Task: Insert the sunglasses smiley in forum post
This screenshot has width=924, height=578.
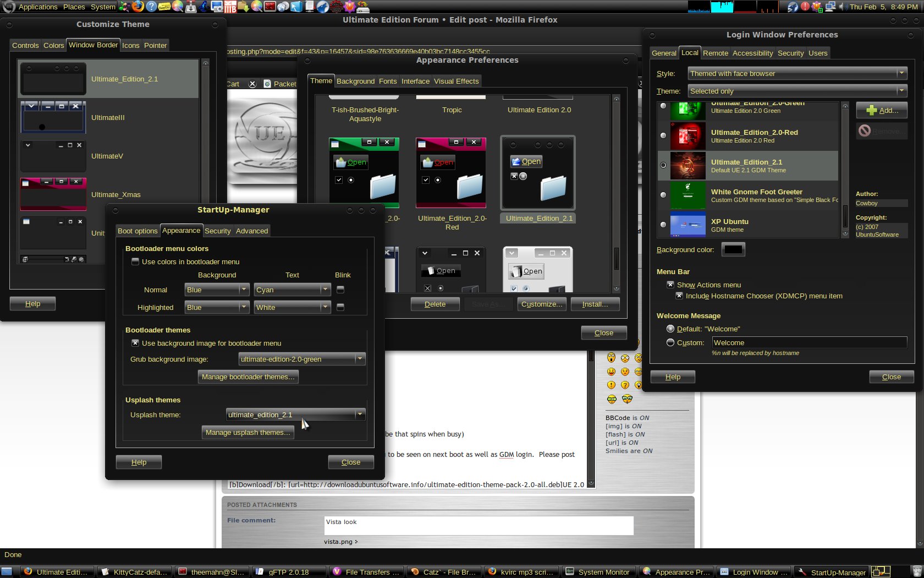Action: (x=612, y=399)
